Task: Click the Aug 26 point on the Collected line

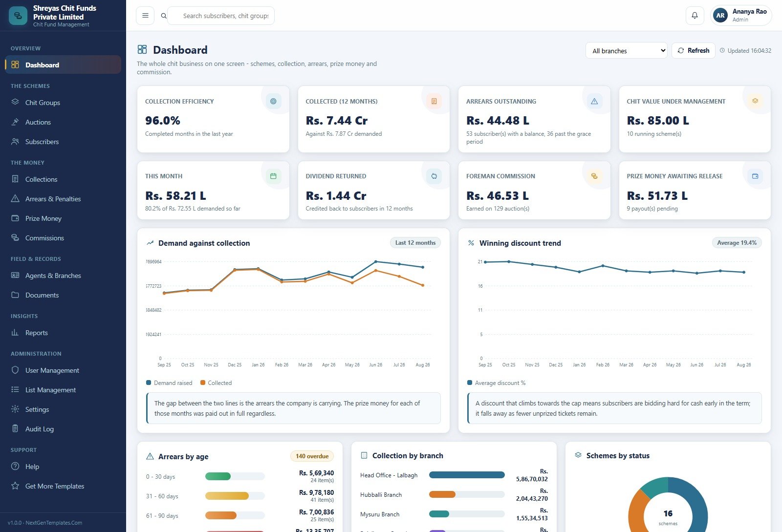Action: pyautogui.click(x=423, y=285)
